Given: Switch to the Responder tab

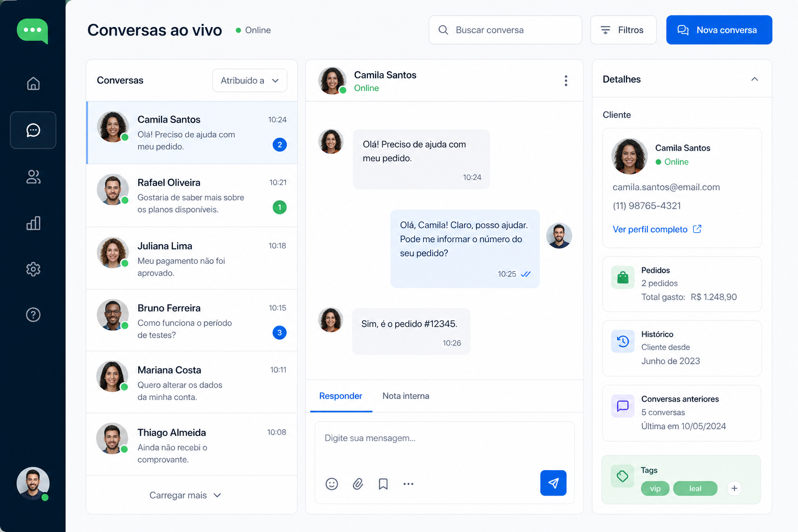Looking at the screenshot, I should tap(341, 396).
